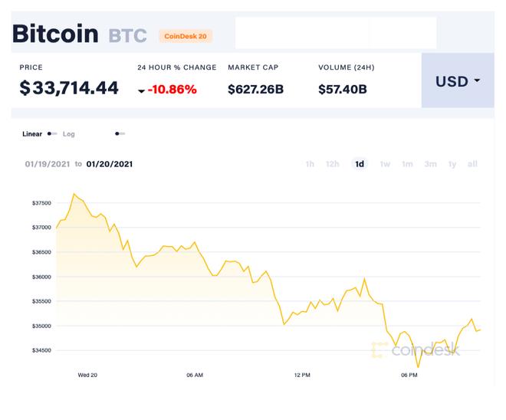Viewport: 506px width, 420px height.
Task: Click the CoinDesk watermark logo on chart
Action: click(x=416, y=350)
